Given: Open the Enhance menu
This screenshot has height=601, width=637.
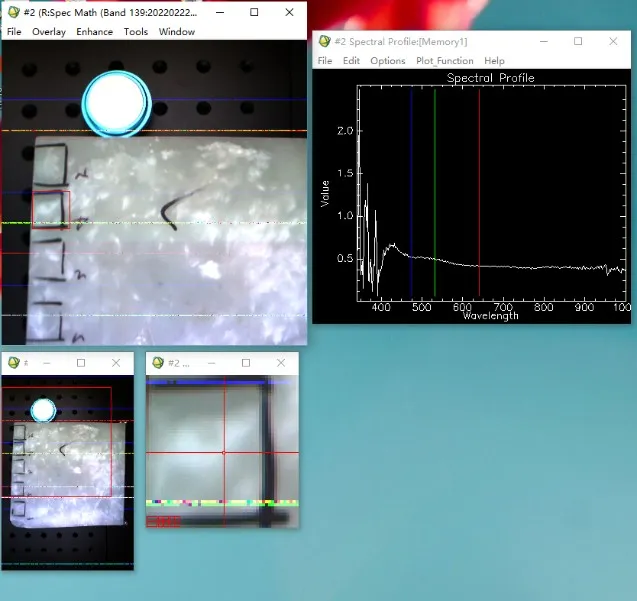Looking at the screenshot, I should click(94, 32).
